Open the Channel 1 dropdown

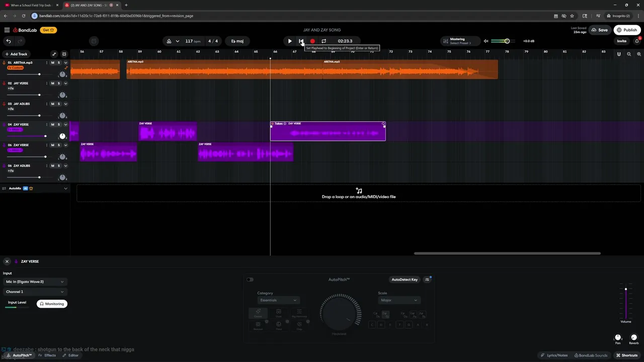(35, 292)
